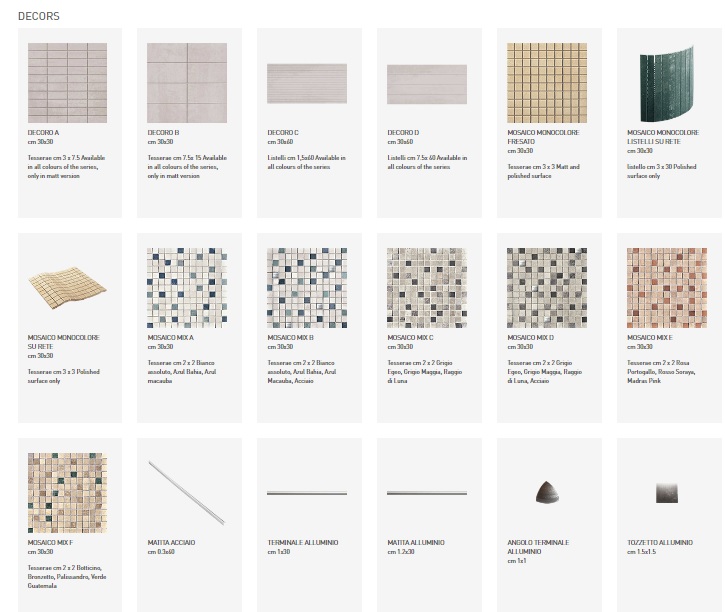Click the Mosaico Mix F image

67,493
